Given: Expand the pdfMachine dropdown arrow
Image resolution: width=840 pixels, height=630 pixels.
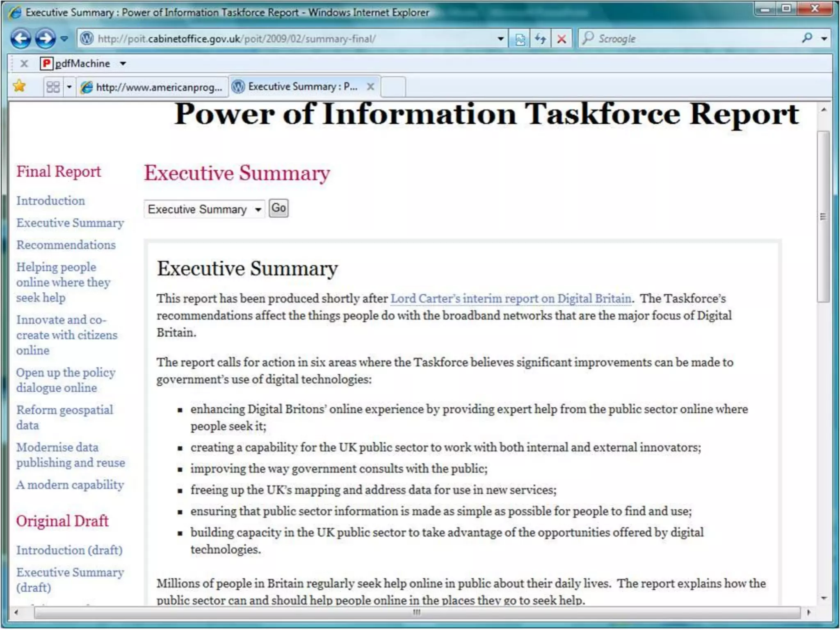Looking at the screenshot, I should [x=123, y=64].
